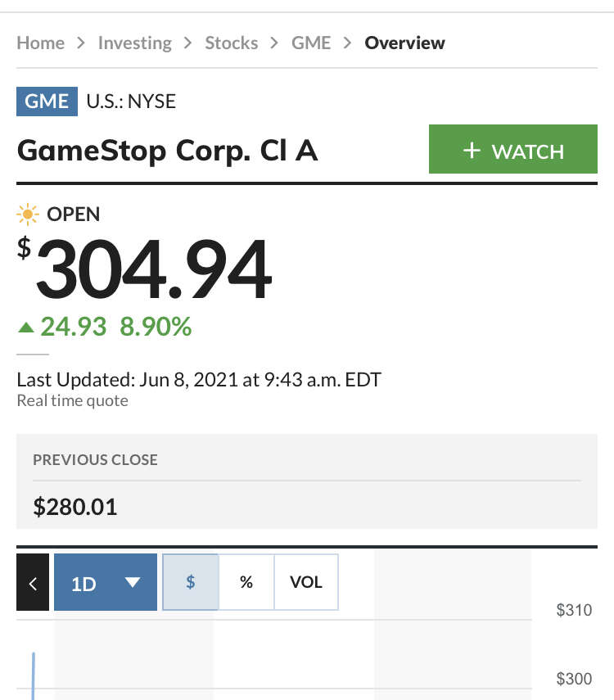Click the blue GME ticker badge
This screenshot has height=700, width=614.
pos(47,102)
